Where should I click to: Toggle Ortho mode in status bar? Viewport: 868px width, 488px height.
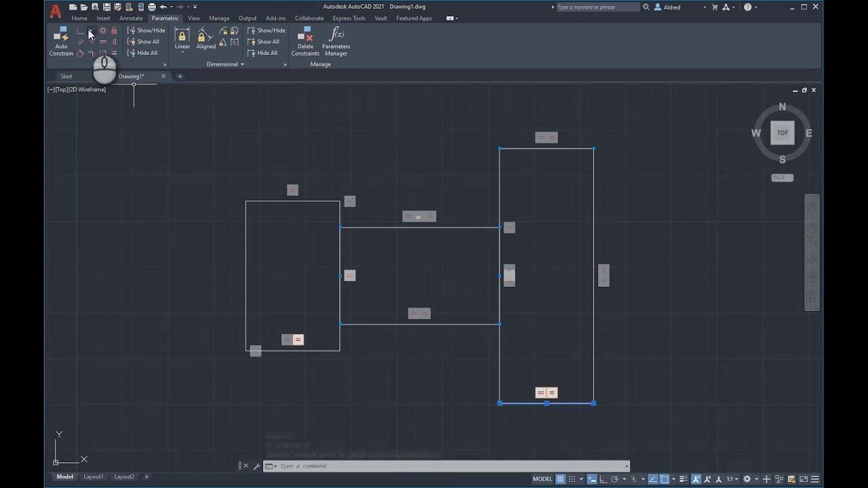[x=603, y=479]
